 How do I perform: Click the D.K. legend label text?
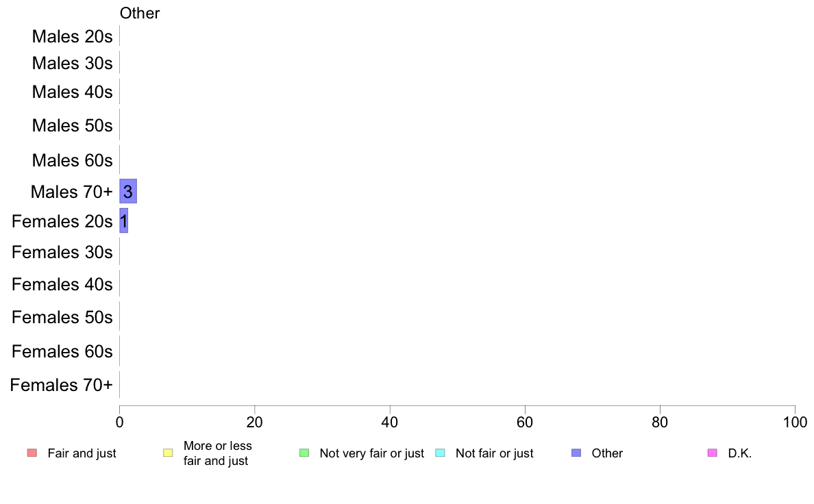click(x=740, y=453)
